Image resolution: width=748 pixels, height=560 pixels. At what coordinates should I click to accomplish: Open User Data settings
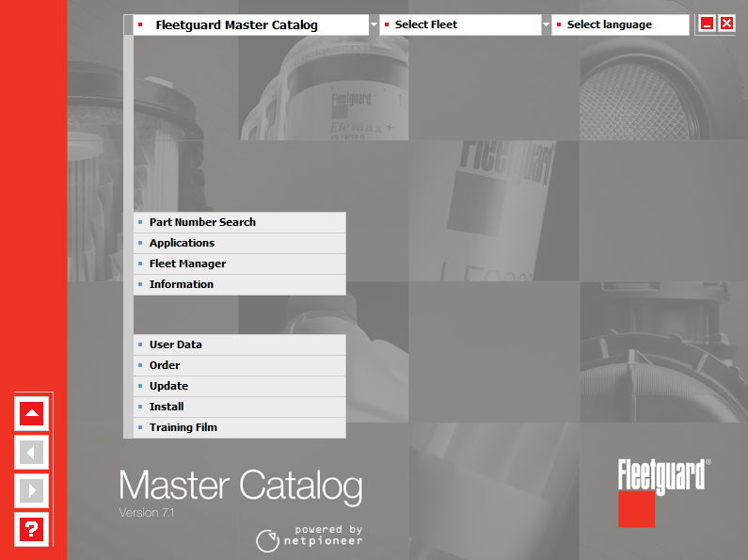pyautogui.click(x=175, y=344)
